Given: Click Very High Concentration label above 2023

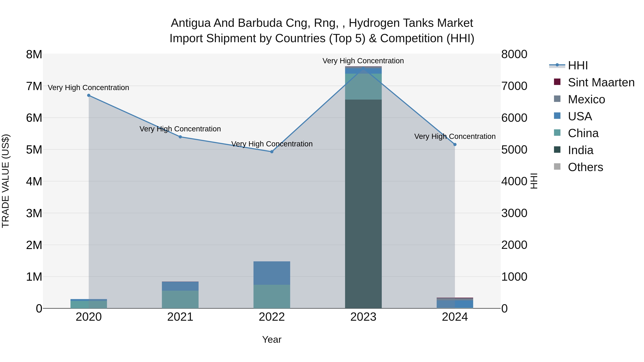Looking at the screenshot, I should 363,61.
